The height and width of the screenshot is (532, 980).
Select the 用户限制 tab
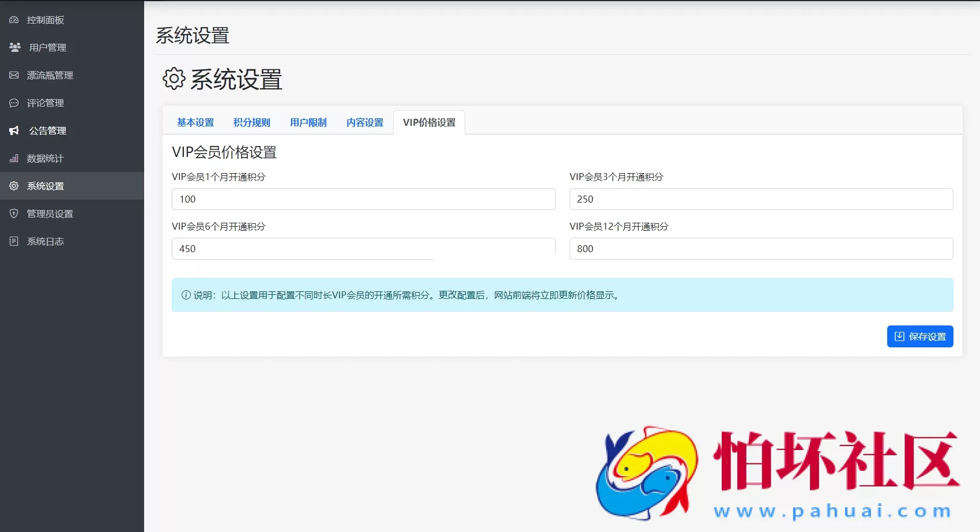click(x=308, y=122)
